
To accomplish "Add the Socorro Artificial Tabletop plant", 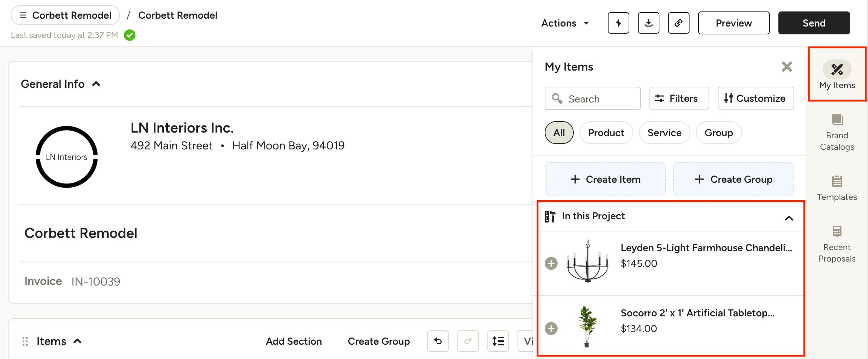I will [551, 329].
